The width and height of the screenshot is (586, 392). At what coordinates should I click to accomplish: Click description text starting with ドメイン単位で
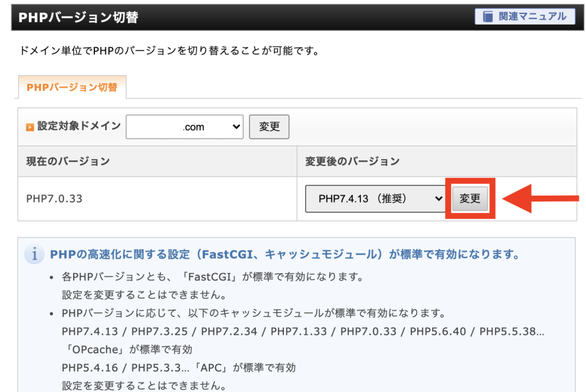(169, 51)
